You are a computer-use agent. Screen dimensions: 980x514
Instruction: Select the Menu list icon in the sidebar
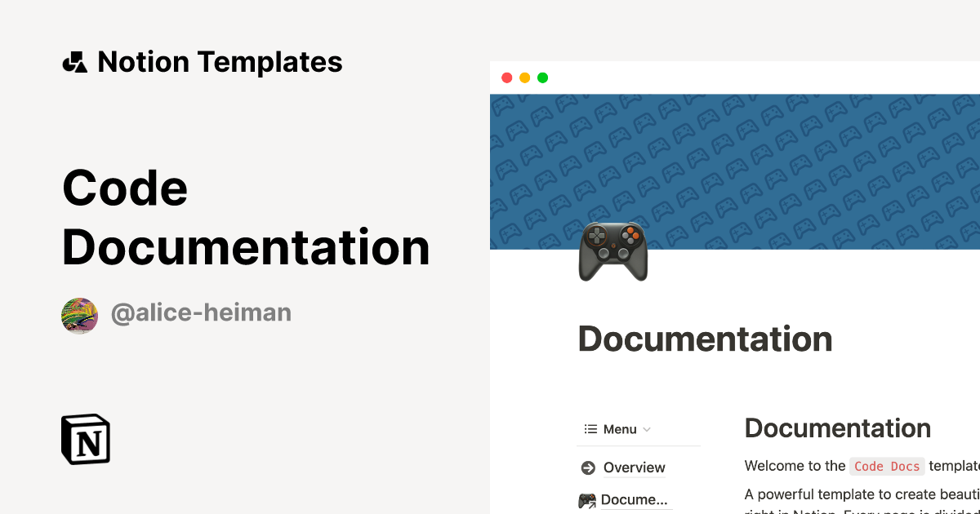tap(590, 428)
